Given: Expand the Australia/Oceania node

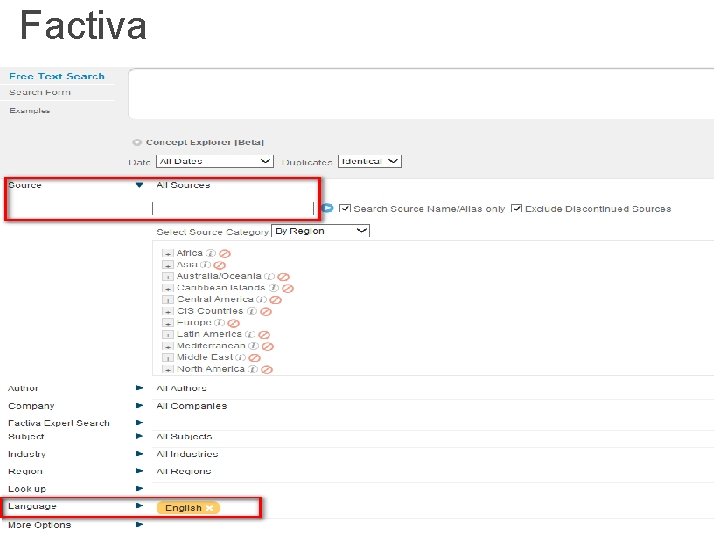Looking at the screenshot, I should pos(168,276).
